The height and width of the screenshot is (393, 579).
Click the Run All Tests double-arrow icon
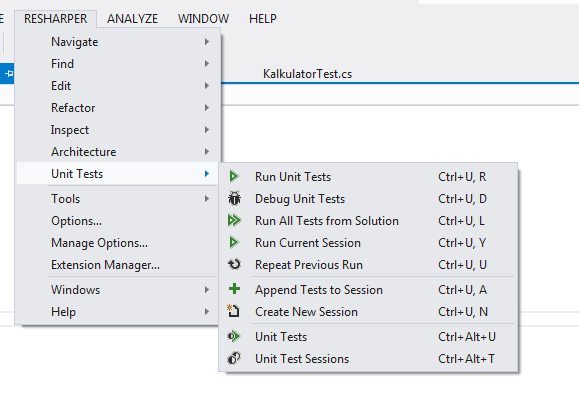pyautogui.click(x=234, y=221)
